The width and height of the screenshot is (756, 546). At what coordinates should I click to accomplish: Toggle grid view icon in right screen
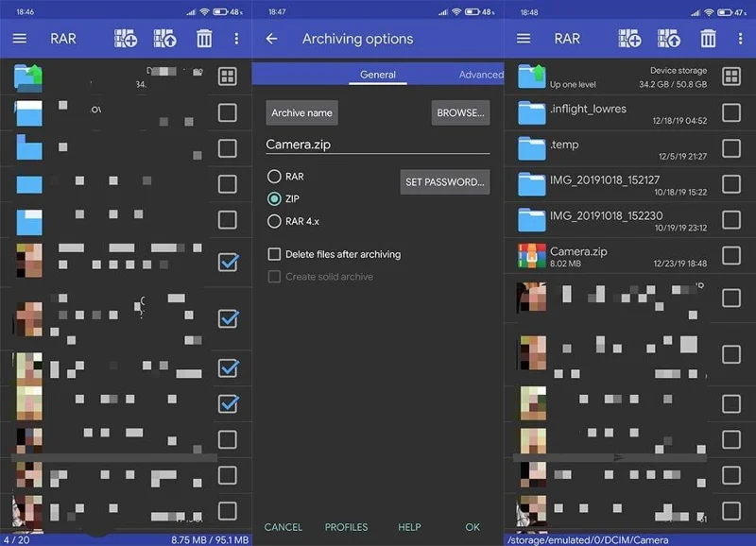pos(731,77)
